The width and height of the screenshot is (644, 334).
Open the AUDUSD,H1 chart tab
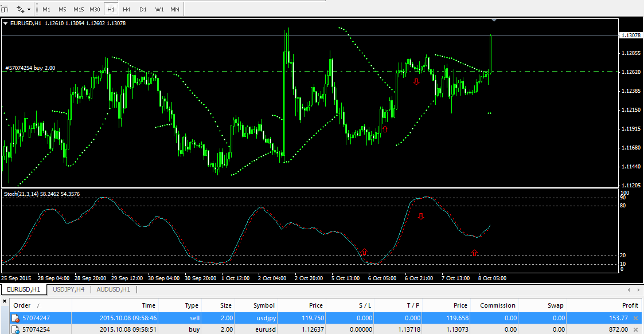pos(113,289)
